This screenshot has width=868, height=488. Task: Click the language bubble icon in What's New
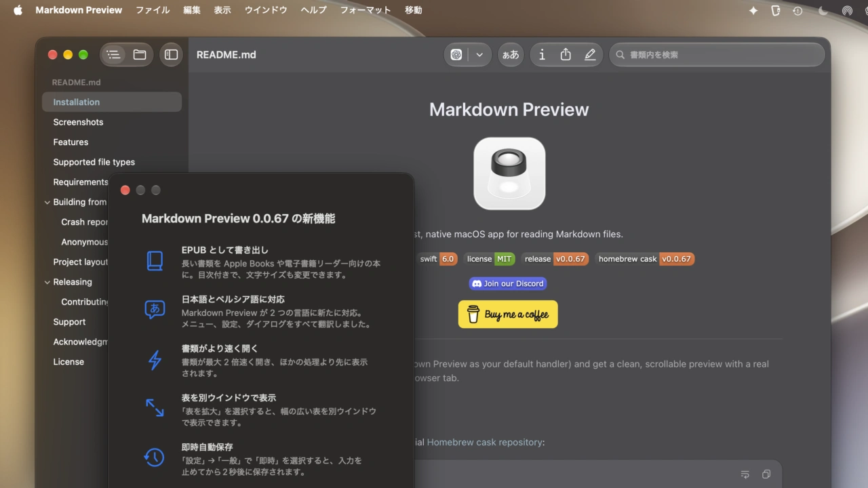point(155,310)
